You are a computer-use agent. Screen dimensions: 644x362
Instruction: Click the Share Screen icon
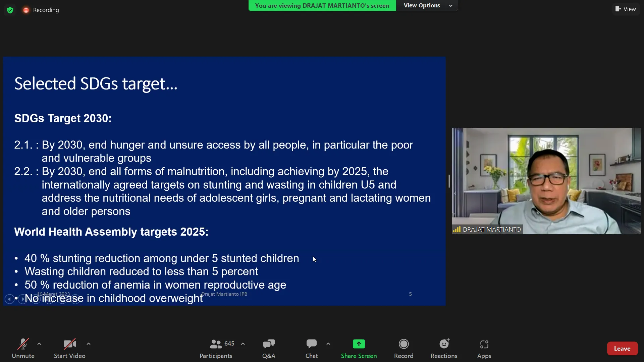coord(359,344)
